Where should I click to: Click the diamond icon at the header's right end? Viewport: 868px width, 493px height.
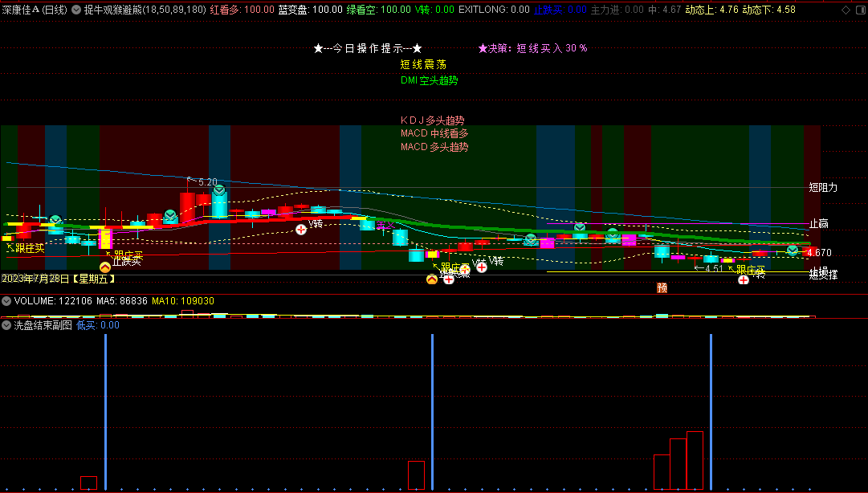[x=847, y=10]
